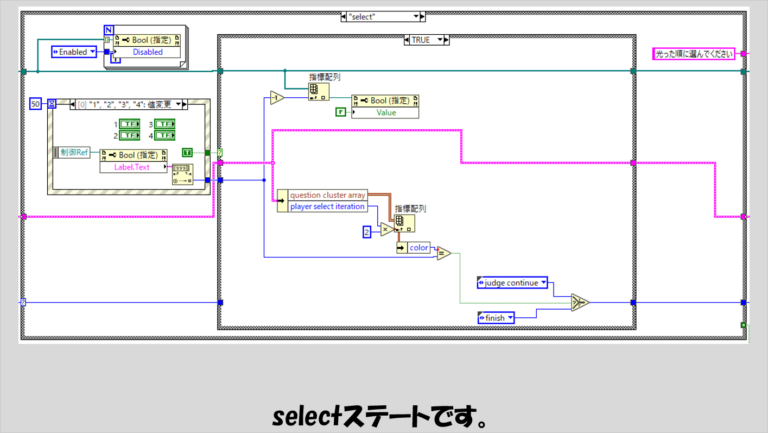768x433 pixels.
Task: Select the decrement (-1) triangle node
Action: 277,98
